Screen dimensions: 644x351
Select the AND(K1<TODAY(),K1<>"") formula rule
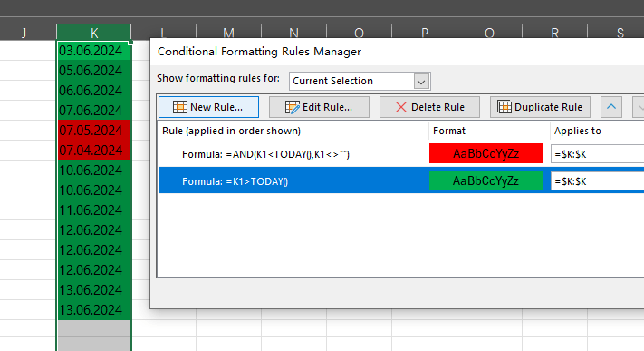coord(293,154)
